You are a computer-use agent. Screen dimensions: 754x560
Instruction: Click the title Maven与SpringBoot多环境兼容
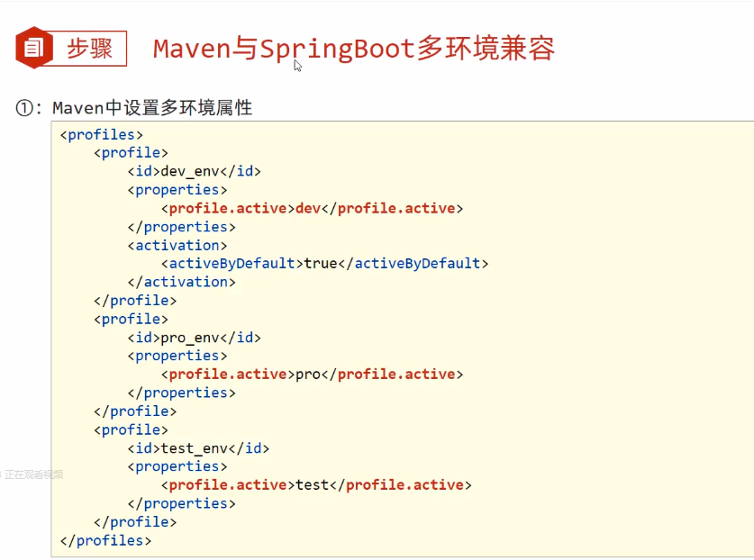click(x=353, y=49)
